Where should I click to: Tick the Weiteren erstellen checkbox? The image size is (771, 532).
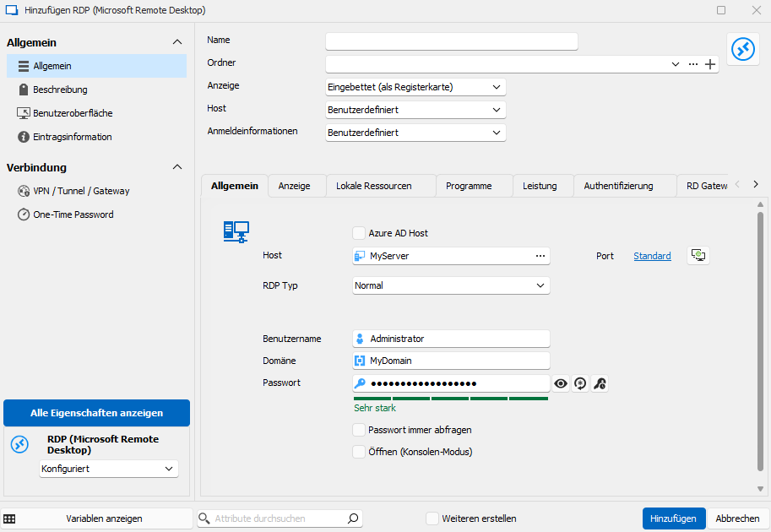(x=432, y=518)
